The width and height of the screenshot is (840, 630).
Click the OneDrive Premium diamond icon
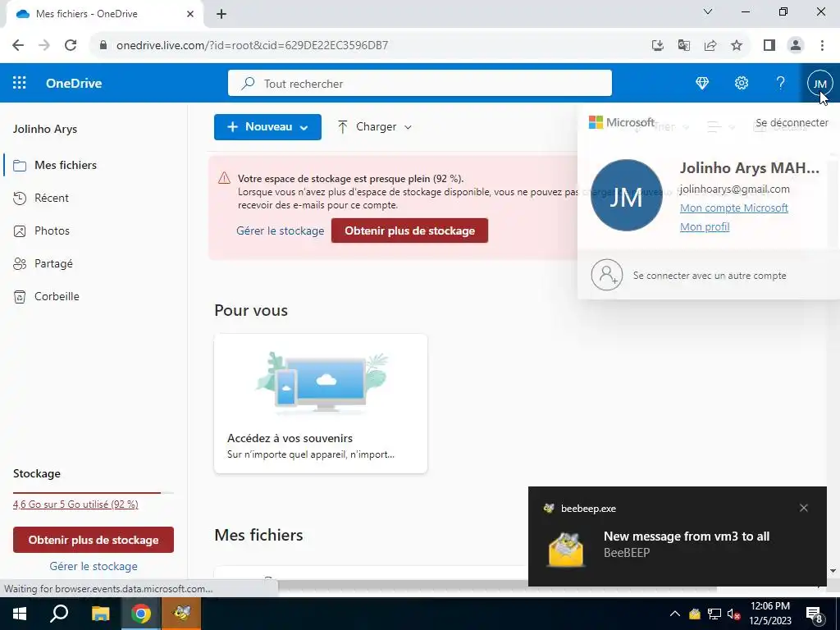click(702, 83)
